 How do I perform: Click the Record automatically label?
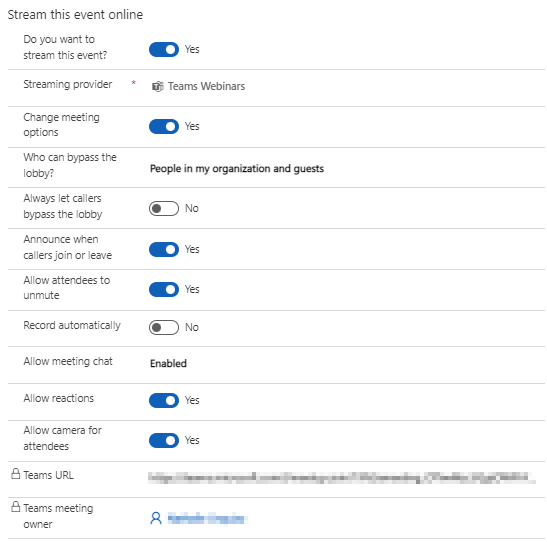pos(72,325)
